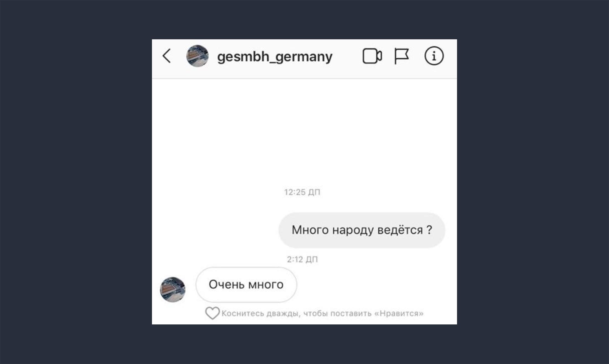
Task: Click the avatar beside the "Очень много" message
Action: click(x=173, y=290)
